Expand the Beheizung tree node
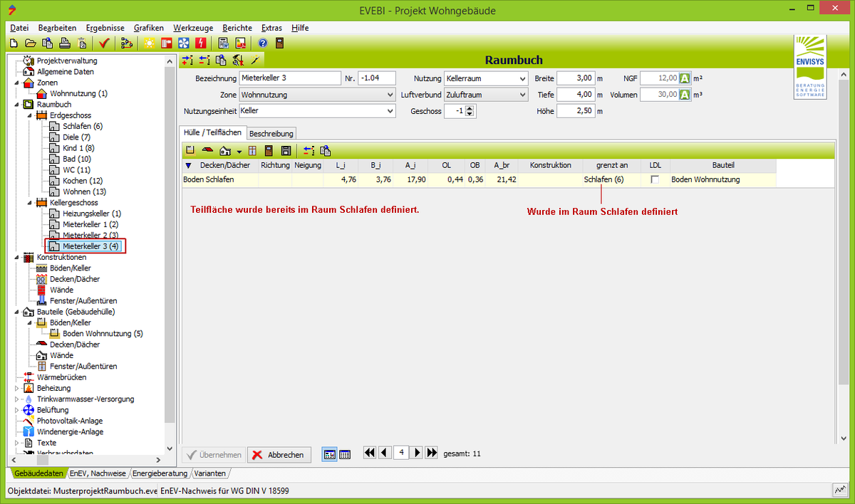The width and height of the screenshot is (855, 504). (16, 389)
